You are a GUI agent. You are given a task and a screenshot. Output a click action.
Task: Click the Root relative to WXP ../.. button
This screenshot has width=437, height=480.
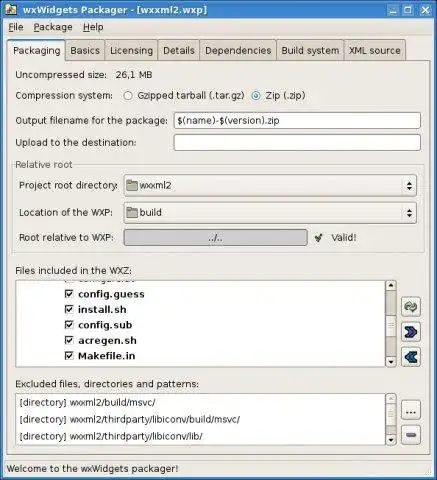(x=216, y=238)
